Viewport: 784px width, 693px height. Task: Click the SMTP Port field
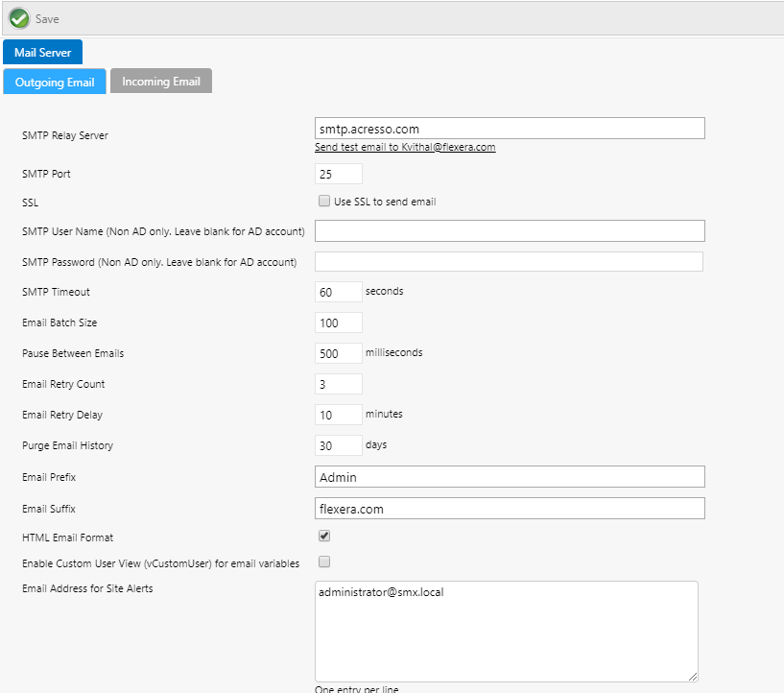[339, 174]
